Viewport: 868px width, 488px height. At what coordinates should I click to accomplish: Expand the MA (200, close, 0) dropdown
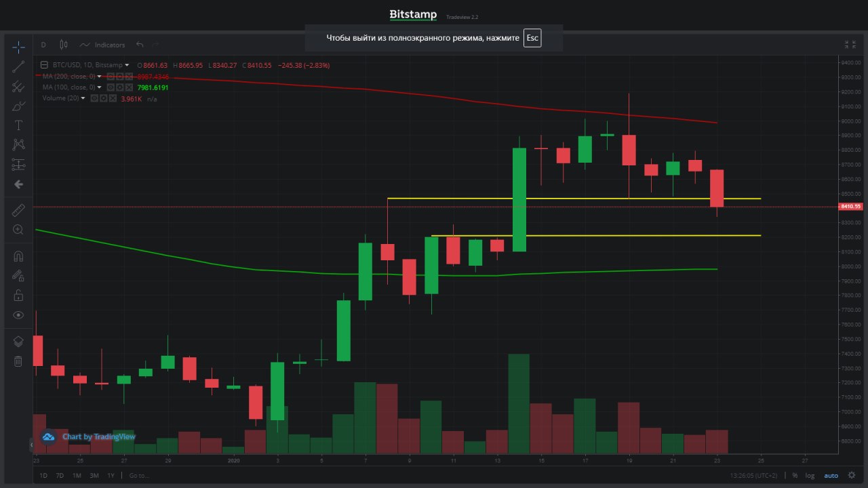click(99, 77)
